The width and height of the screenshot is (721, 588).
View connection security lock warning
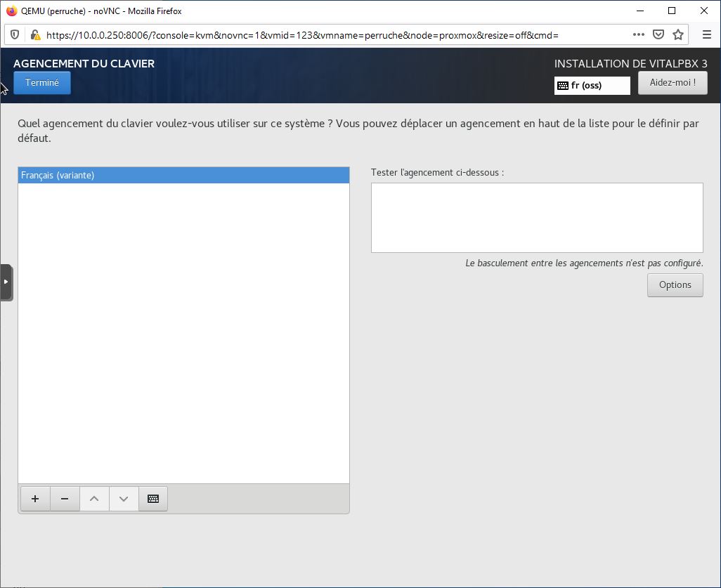pyautogui.click(x=35, y=34)
